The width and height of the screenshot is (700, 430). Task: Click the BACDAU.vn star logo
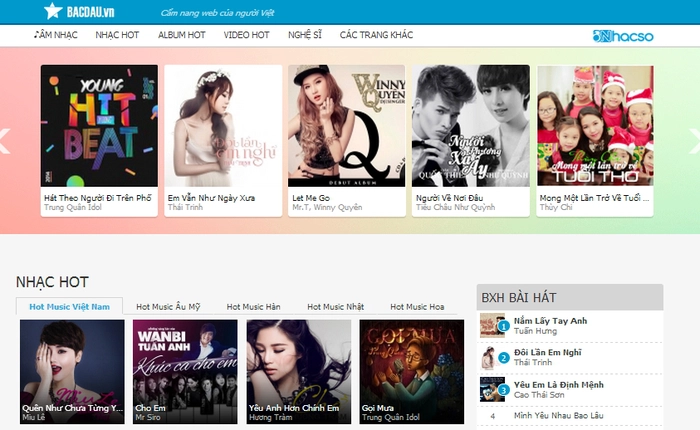(79, 11)
